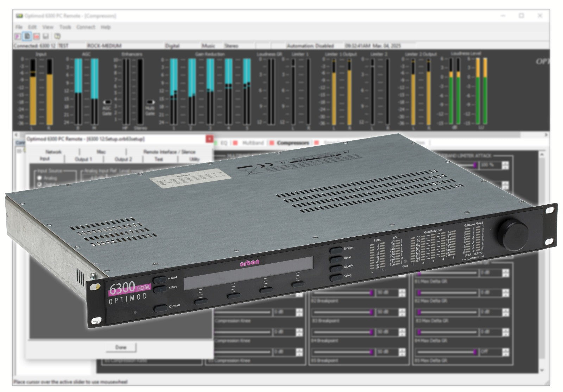Click the Done button in Setup dialog

tap(121, 347)
